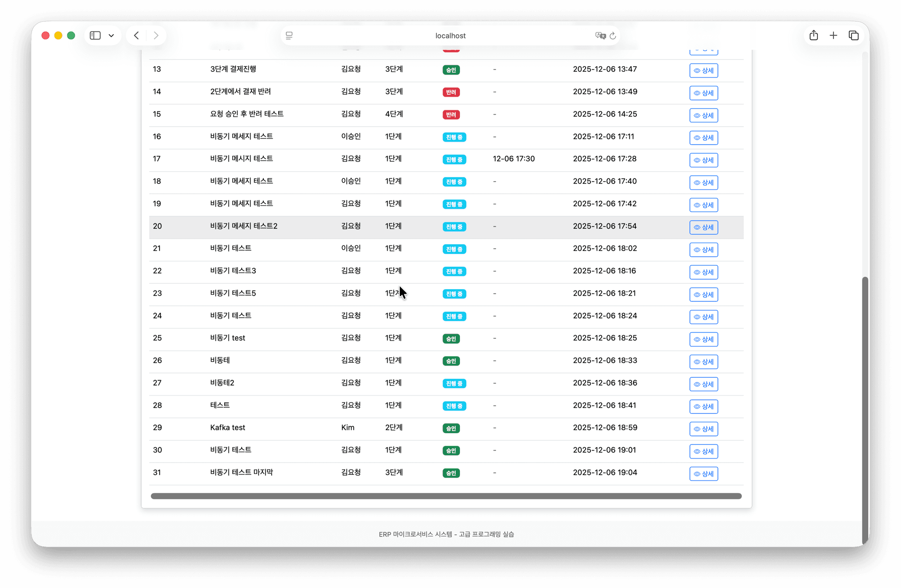901x588 pixels.
Task: Click the 반려 badge in row 14
Action: (x=451, y=92)
